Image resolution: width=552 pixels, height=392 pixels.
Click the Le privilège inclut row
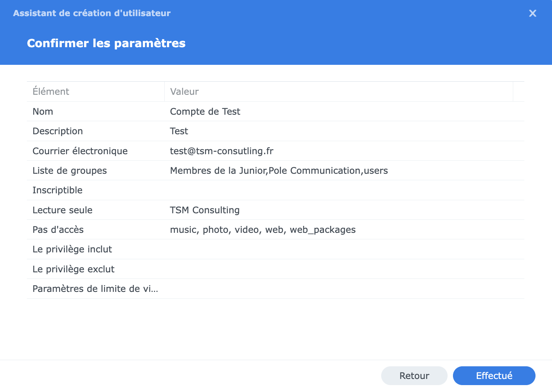point(276,249)
